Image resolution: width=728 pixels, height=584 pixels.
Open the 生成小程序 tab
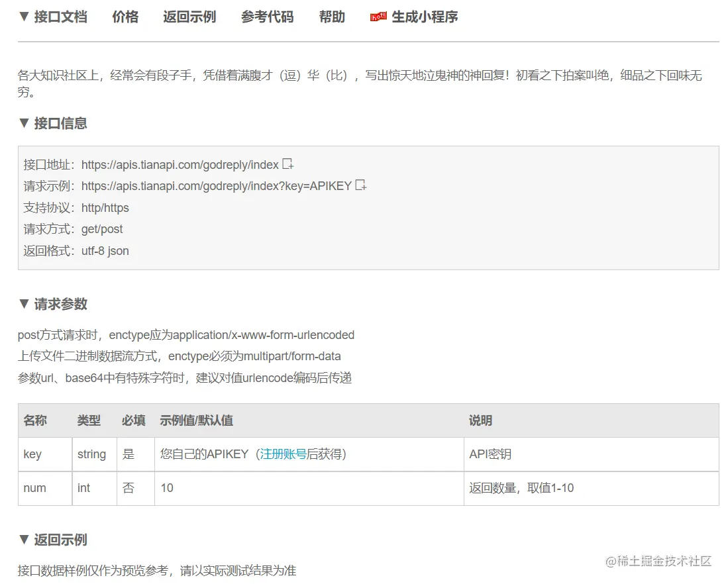point(425,17)
